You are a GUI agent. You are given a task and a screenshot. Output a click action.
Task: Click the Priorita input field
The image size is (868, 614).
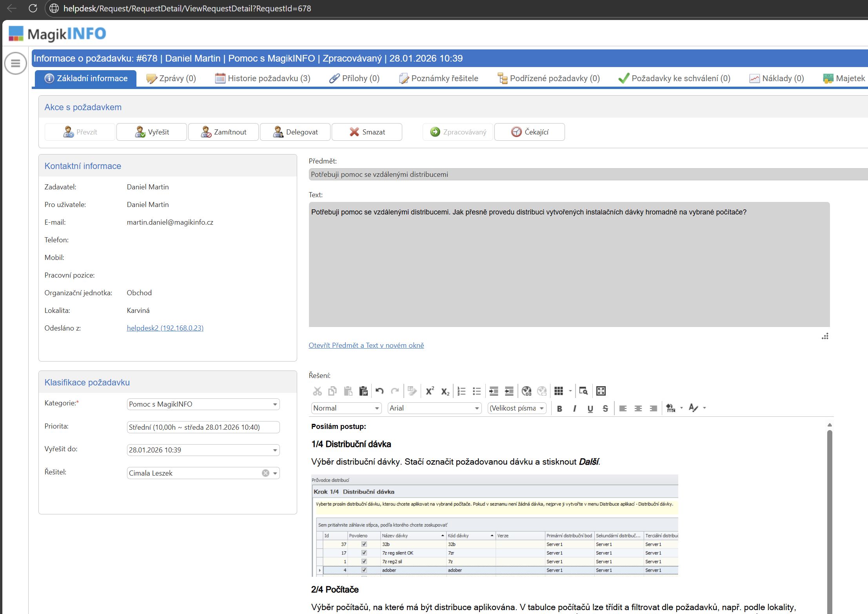click(203, 427)
